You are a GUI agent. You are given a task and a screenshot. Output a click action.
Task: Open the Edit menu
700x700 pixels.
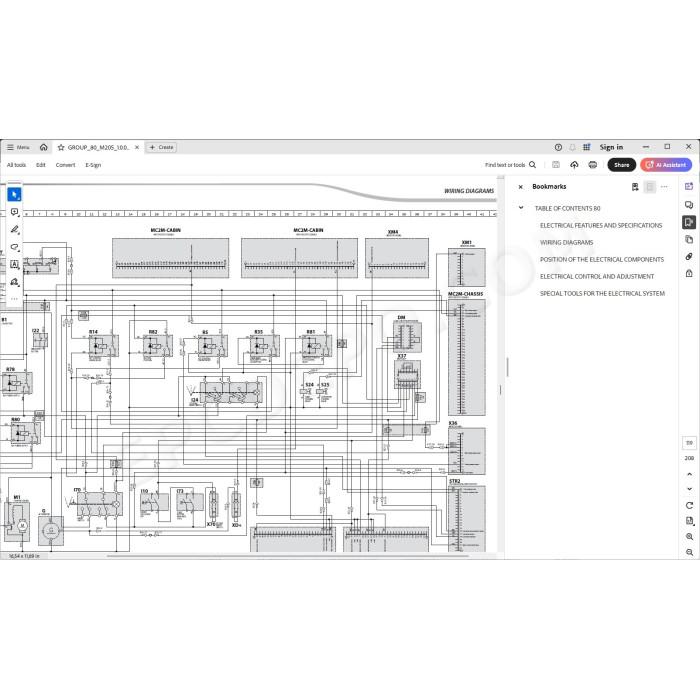[41, 165]
